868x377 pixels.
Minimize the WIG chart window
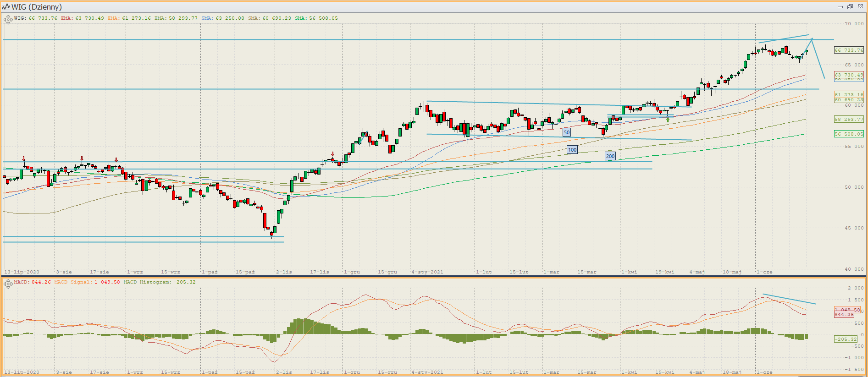tap(840, 7)
